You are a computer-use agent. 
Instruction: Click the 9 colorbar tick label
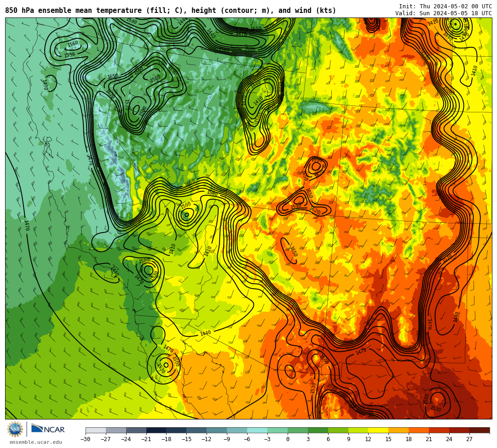(x=348, y=439)
